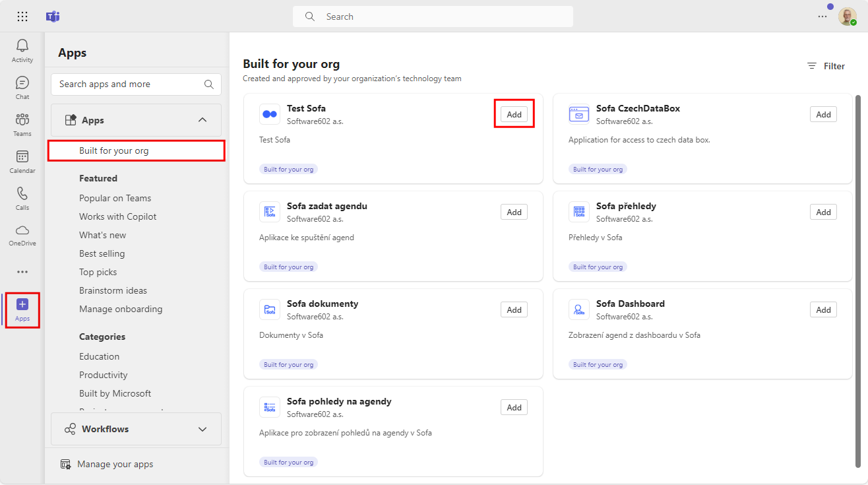Click the Sofa CzechDataBox title
Viewport: 868px width, 485px height.
pos(638,108)
